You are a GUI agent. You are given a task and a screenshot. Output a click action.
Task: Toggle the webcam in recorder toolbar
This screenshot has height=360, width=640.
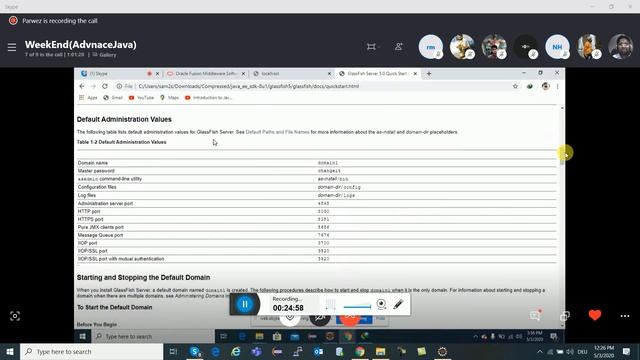pos(381,304)
